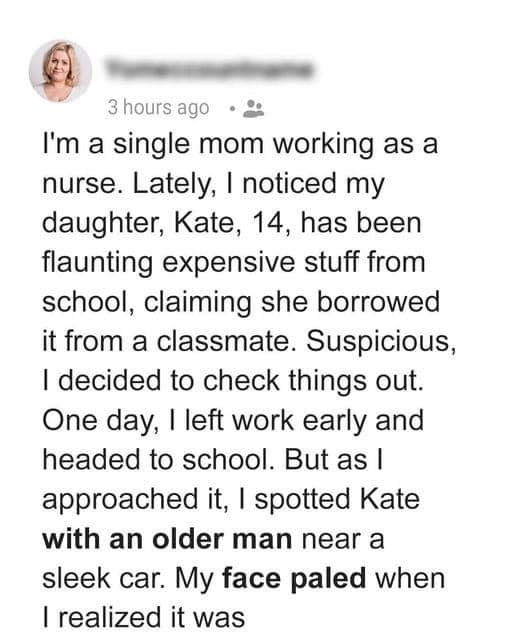512x640 pixels.
Task: Click the bold 'with an older man' text
Action: (x=167, y=539)
